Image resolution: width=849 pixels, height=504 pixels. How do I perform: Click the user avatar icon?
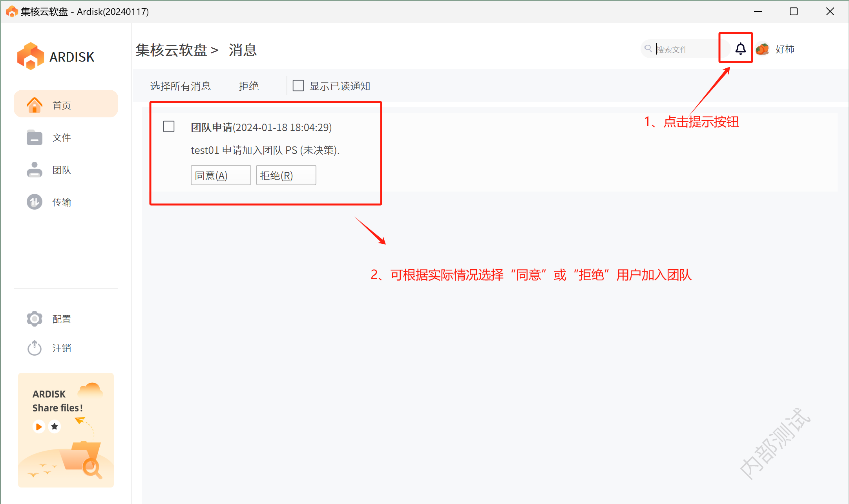[x=762, y=49]
